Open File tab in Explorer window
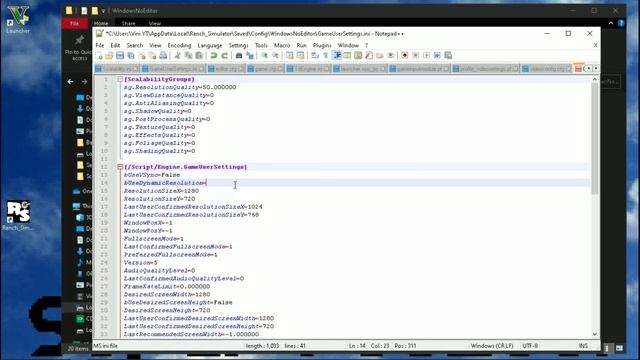640x360 pixels. (x=75, y=24)
